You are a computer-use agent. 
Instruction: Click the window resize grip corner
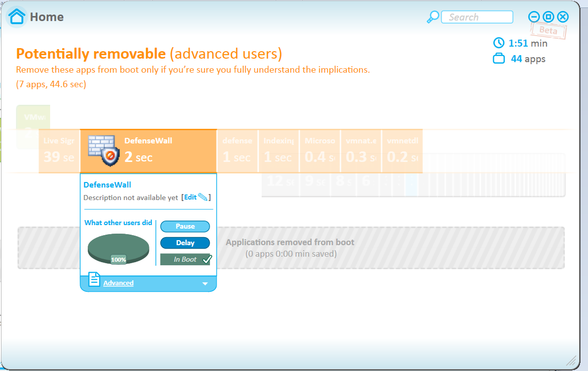(571, 361)
